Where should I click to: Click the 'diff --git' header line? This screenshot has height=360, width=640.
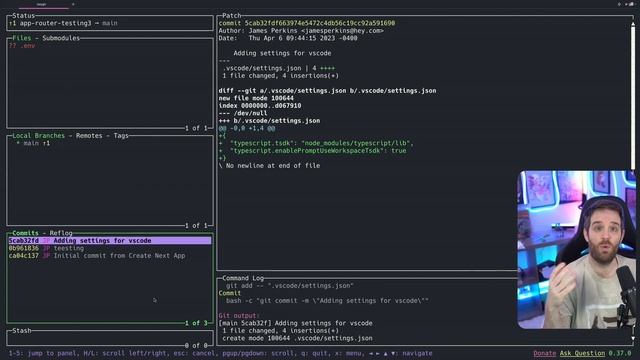(x=327, y=91)
